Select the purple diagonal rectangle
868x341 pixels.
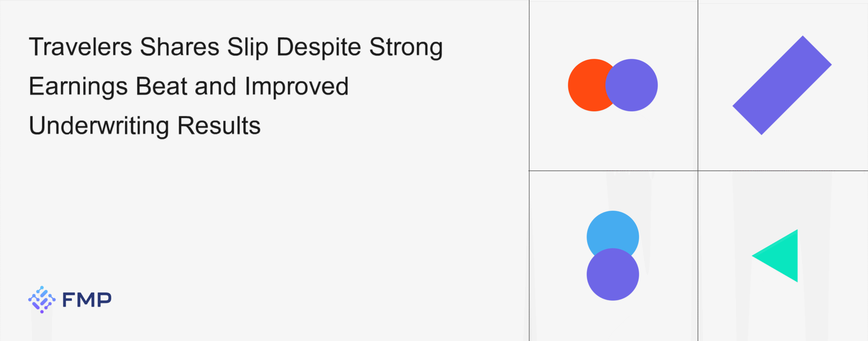point(782,85)
